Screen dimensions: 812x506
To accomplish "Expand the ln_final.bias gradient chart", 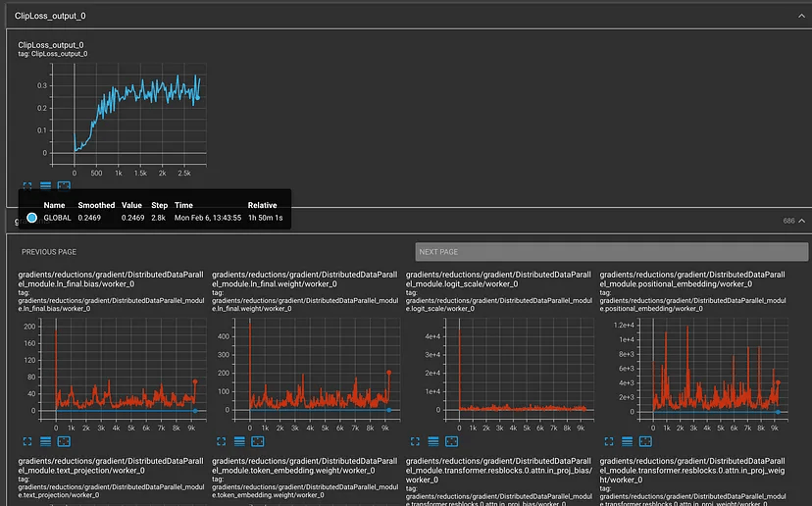I will point(27,441).
